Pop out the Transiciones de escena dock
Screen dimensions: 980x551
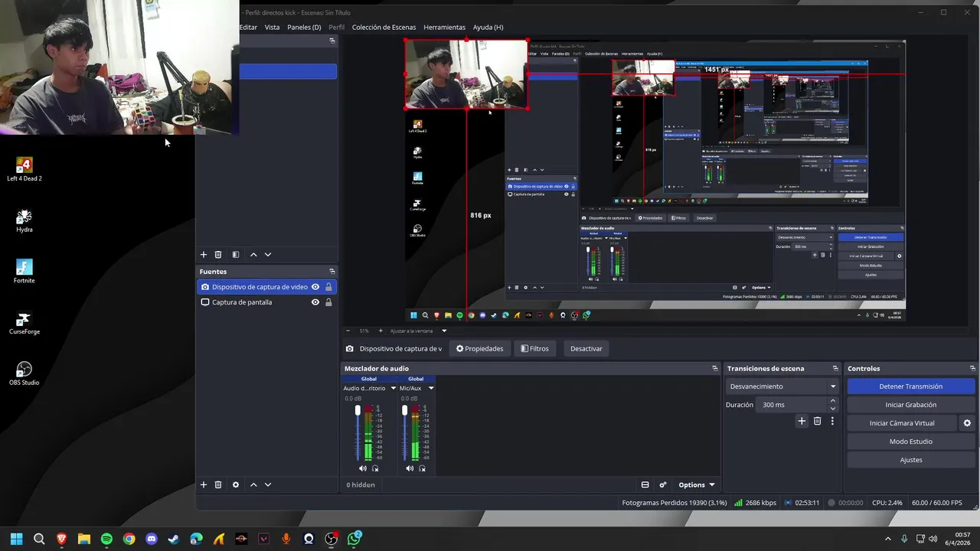point(835,368)
